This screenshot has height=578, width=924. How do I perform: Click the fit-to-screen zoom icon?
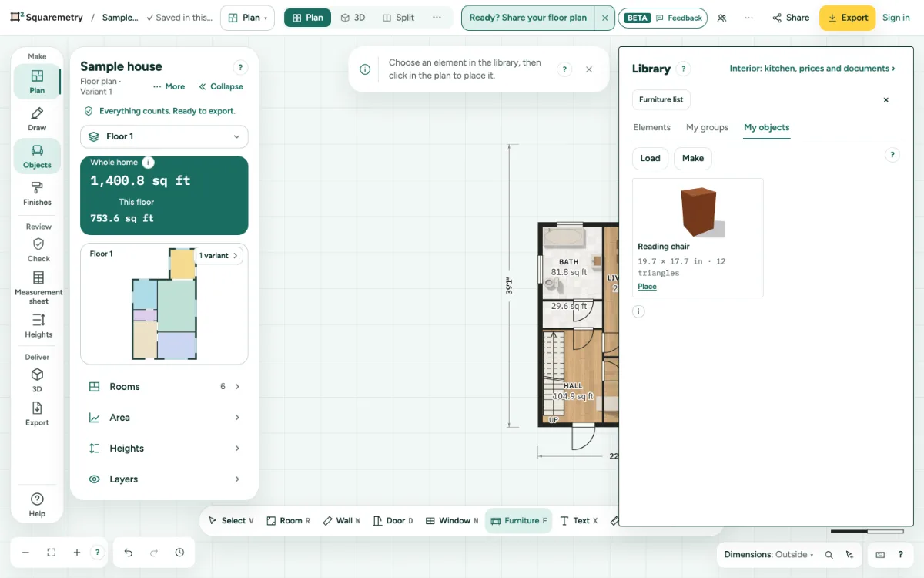click(x=52, y=553)
